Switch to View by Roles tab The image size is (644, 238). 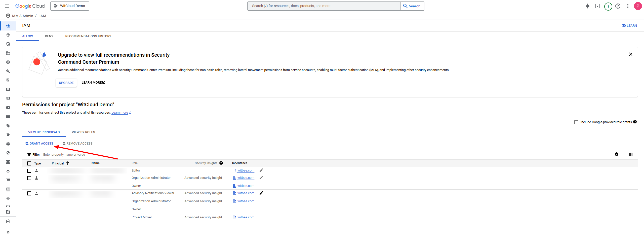pos(83,132)
